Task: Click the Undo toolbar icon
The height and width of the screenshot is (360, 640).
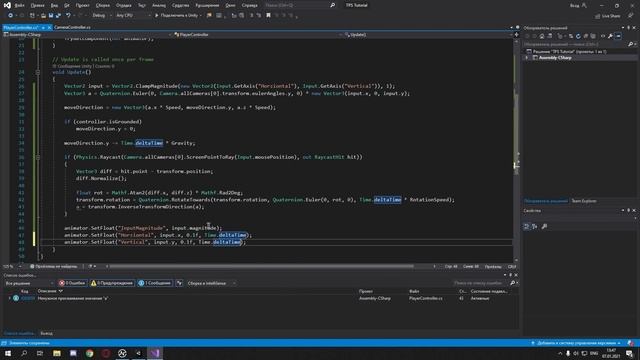Action: (x=68, y=16)
